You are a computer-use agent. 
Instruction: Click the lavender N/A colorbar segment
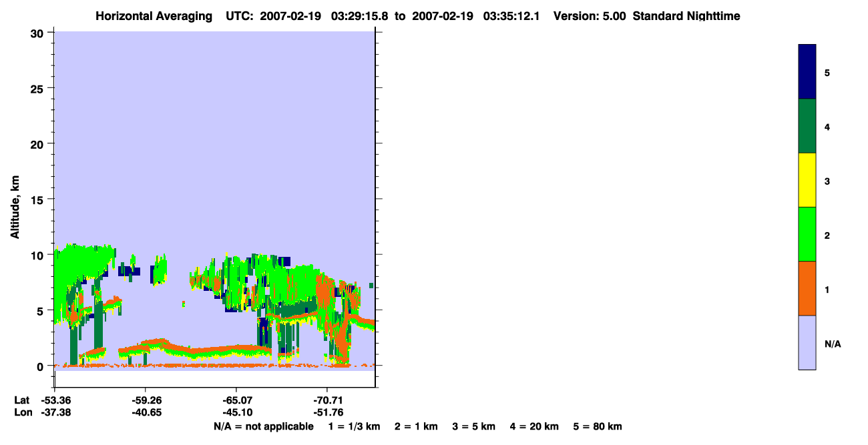tap(807, 342)
